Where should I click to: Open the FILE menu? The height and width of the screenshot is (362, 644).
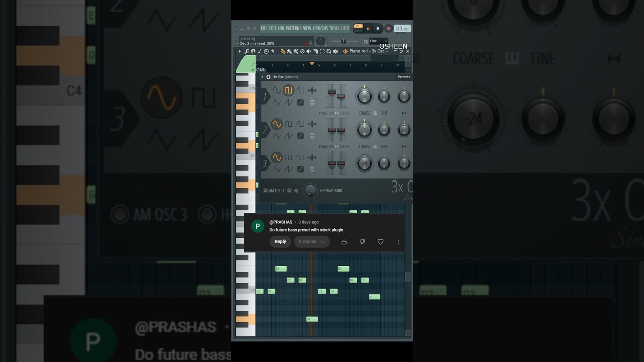click(x=264, y=29)
